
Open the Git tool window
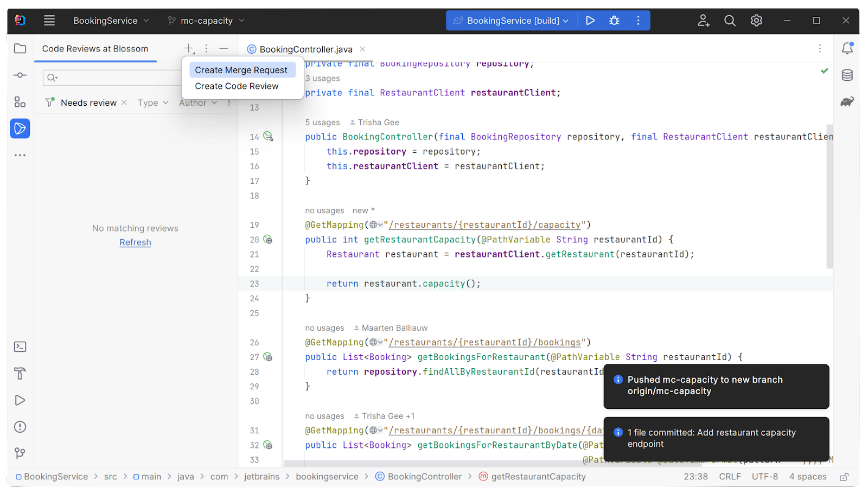20,453
